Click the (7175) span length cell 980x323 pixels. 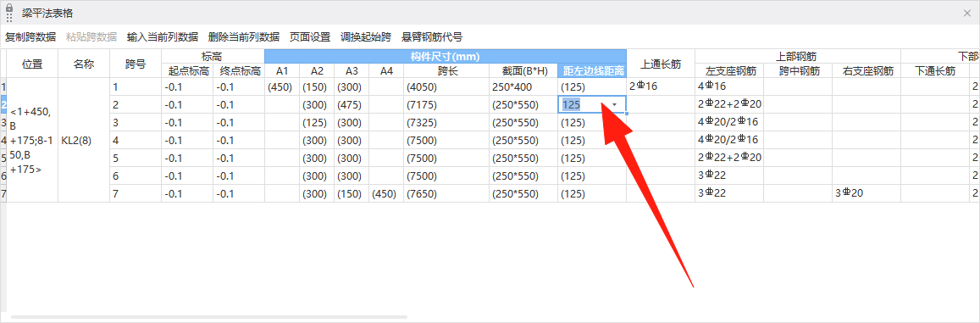(446, 105)
